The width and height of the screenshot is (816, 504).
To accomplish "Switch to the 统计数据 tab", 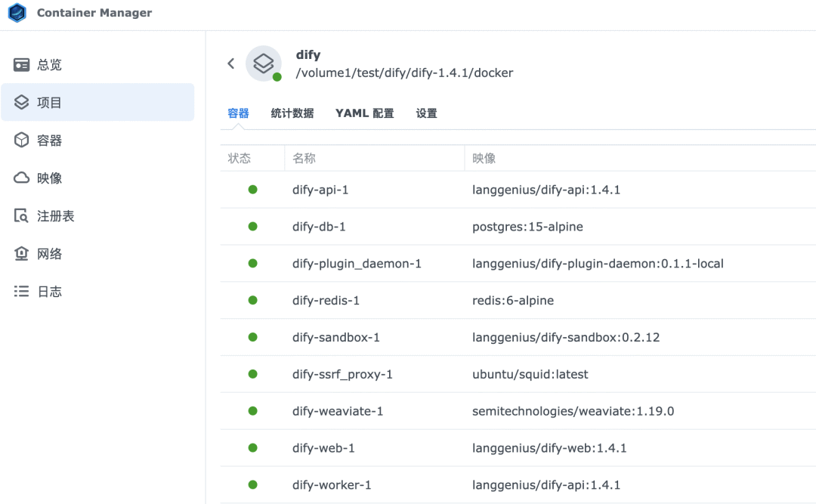I will point(292,113).
